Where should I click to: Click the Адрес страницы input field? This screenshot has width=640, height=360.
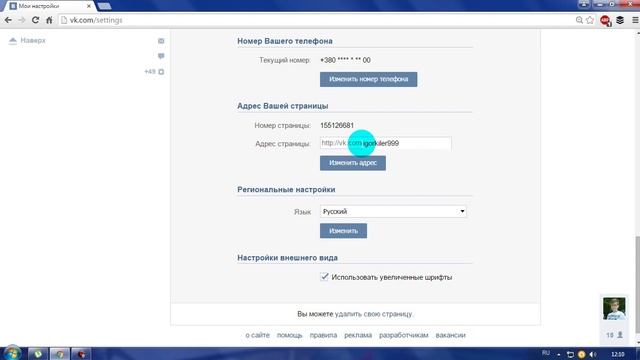tap(386, 143)
